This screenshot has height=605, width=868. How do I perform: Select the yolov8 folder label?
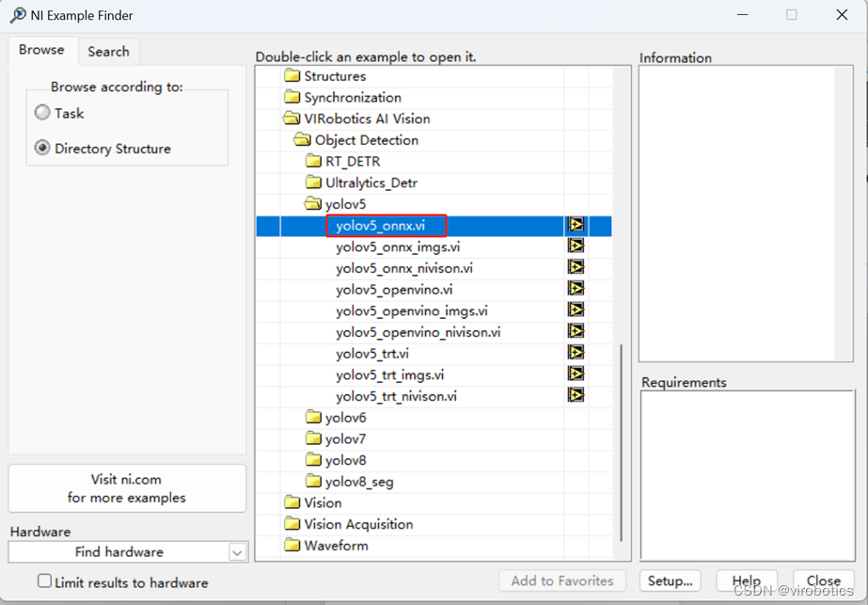345,460
